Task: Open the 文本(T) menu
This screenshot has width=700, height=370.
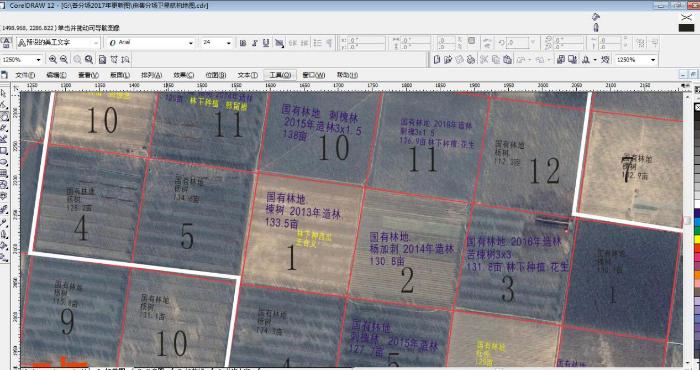Action: (247, 75)
